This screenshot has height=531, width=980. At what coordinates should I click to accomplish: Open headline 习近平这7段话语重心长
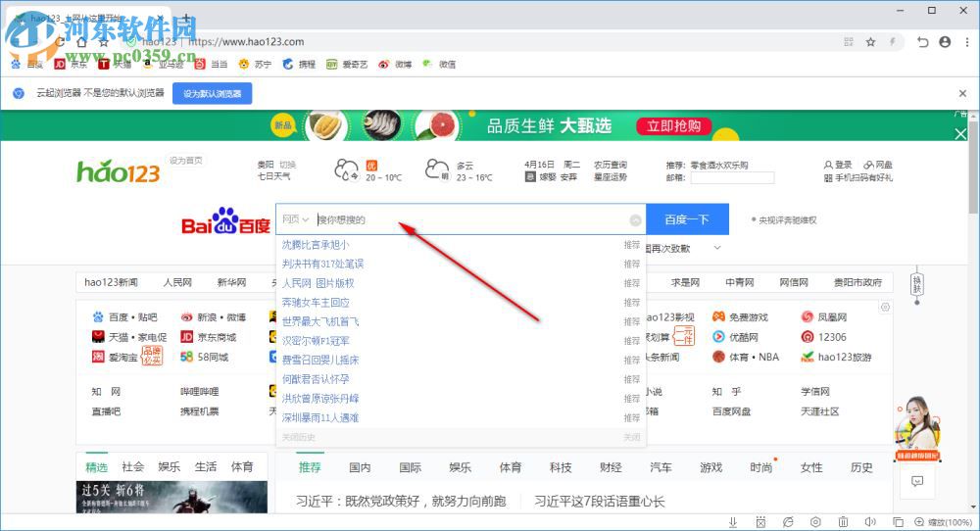[600, 501]
